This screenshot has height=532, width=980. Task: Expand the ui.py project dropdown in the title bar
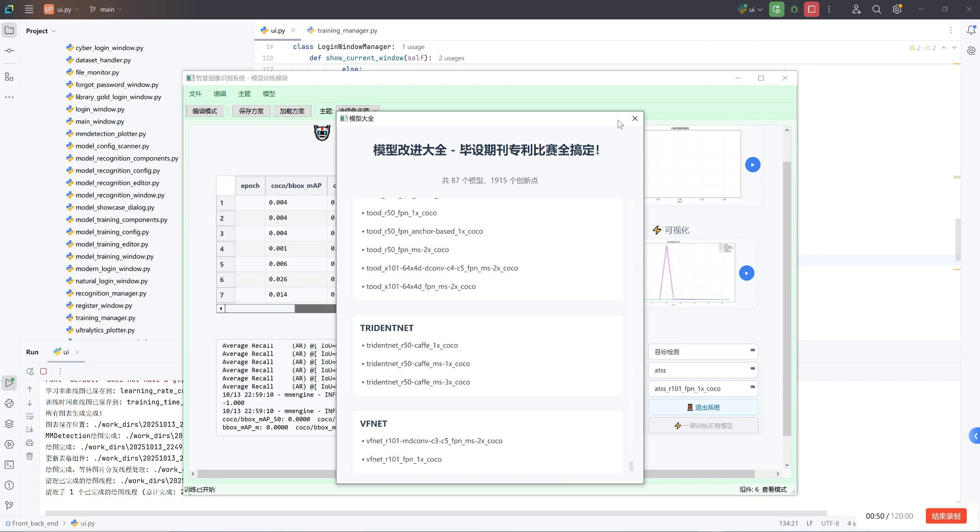[62, 9]
